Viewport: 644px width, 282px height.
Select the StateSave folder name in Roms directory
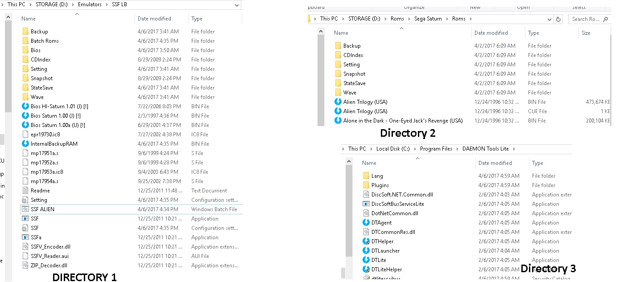354,83
